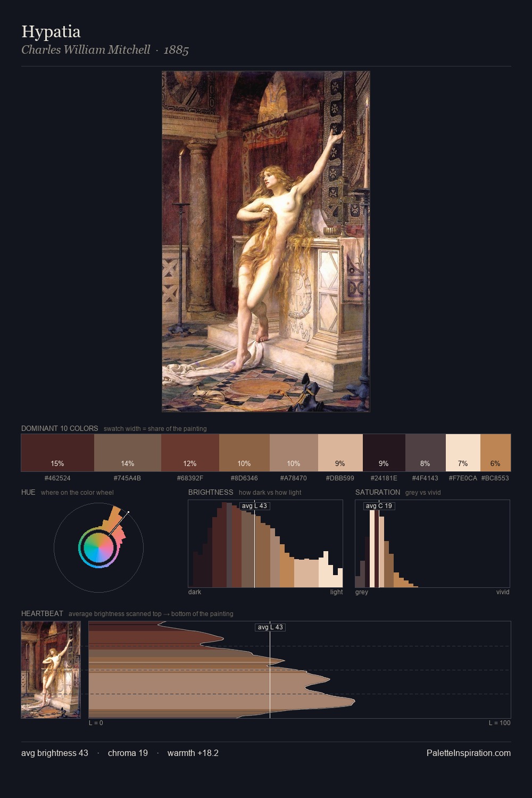Click the 'avg L 43' label in Heartbeat chart
The width and height of the screenshot is (532, 798).
(x=270, y=627)
